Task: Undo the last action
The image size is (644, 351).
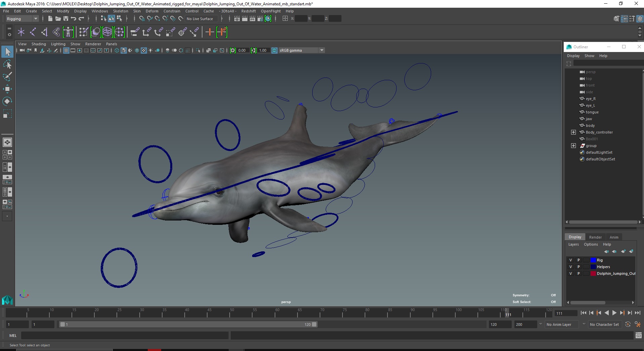Action: [74, 19]
